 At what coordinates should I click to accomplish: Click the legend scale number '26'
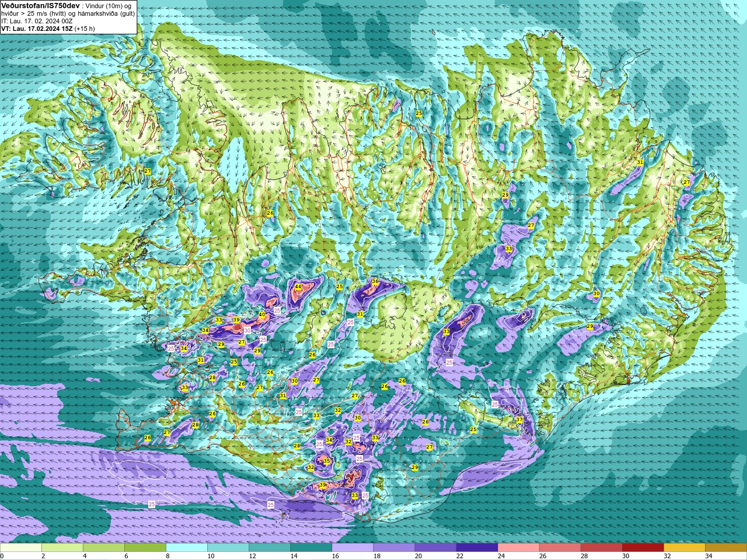pos(542,556)
